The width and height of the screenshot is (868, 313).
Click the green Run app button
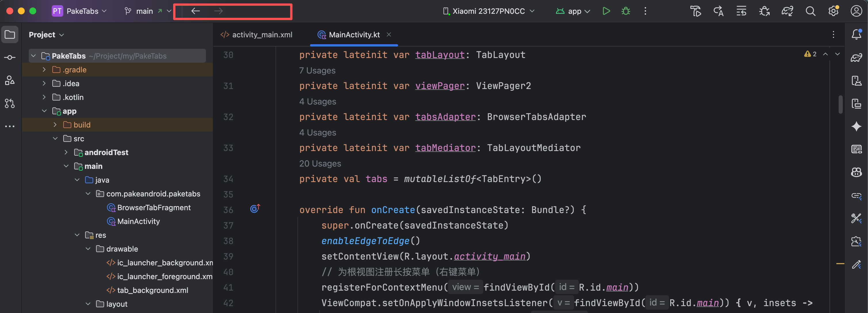tap(606, 11)
